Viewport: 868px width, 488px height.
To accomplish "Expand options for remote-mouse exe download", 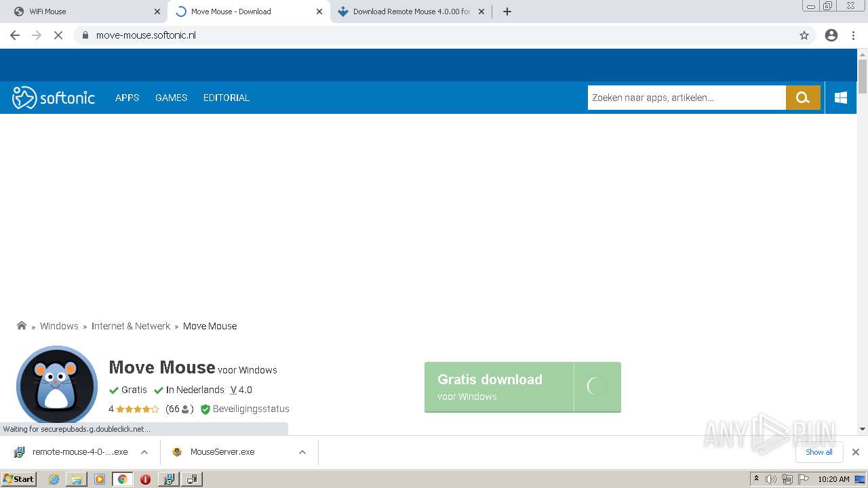I will tap(144, 452).
